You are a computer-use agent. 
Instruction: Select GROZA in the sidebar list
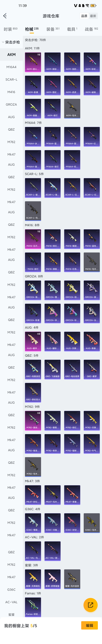click(11, 104)
